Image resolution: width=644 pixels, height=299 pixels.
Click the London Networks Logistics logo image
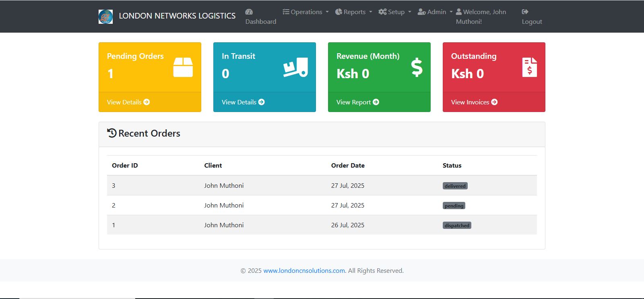click(x=105, y=17)
